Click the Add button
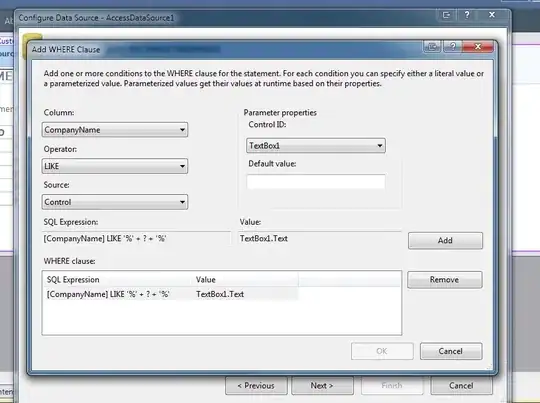This screenshot has height=403, width=540. [x=445, y=240]
